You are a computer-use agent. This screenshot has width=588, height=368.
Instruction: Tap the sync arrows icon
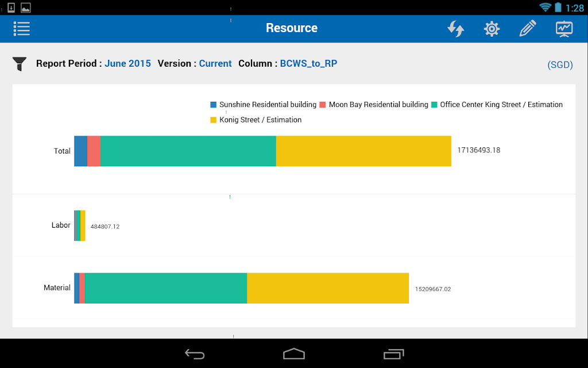pos(455,29)
